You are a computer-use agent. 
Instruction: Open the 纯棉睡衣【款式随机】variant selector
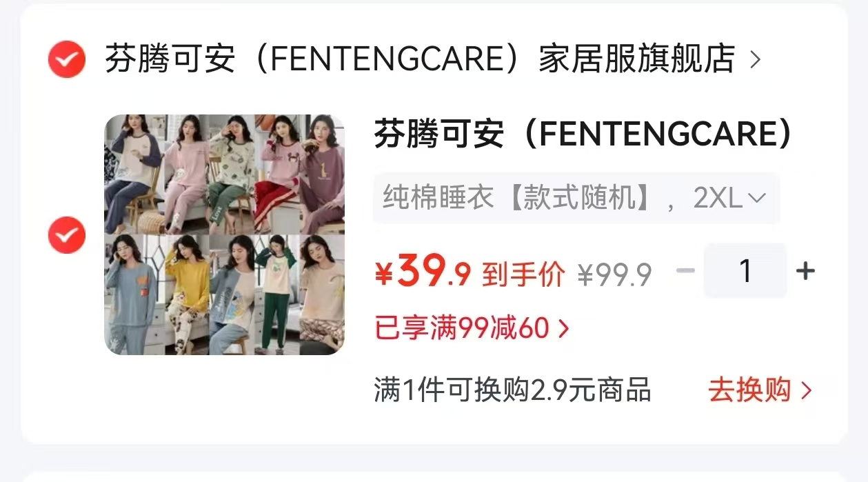click(x=576, y=199)
